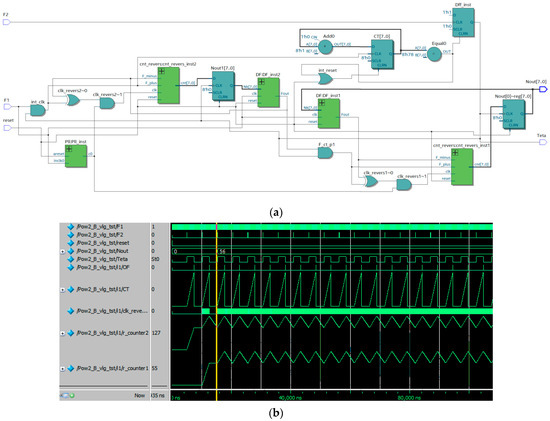Select the Pow2_8_vlg_tst/Nout signal name

pos(102,251)
